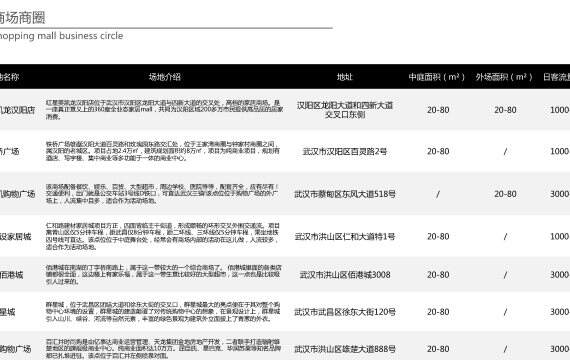Click the 中庭面积 20-80 in the 仁和大道特1号 row
Viewport: 570px width, 360px height.
coord(438,236)
